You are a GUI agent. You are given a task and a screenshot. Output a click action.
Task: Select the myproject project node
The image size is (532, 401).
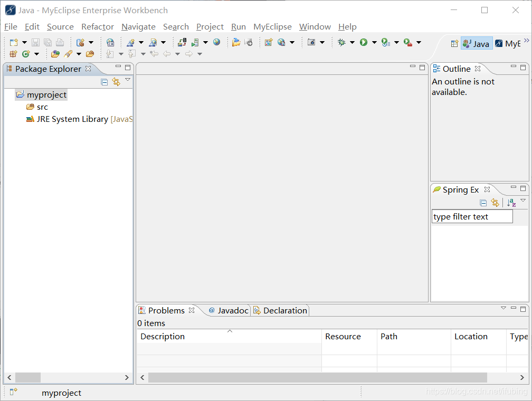click(x=41, y=94)
